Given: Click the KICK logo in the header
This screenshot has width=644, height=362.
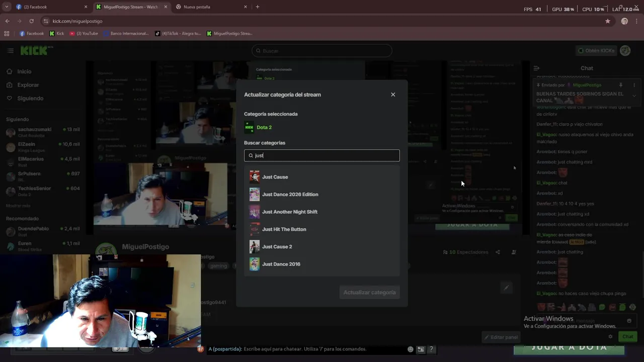Looking at the screenshot, I should [x=34, y=50].
